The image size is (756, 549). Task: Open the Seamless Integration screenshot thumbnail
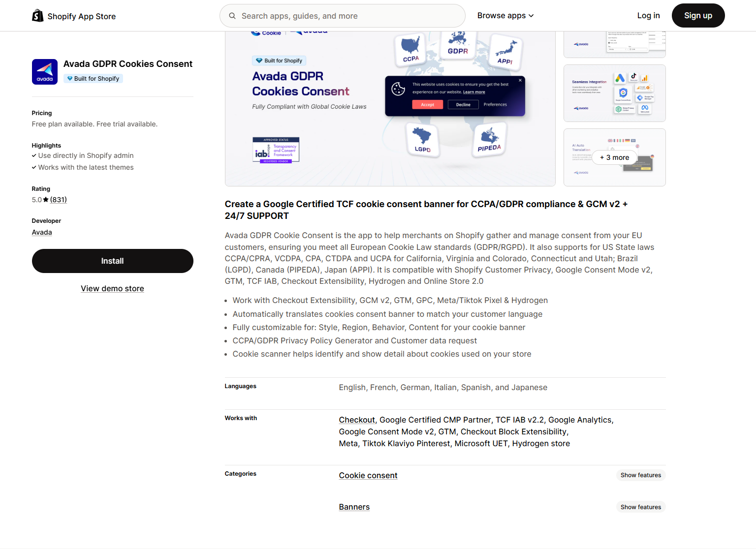pos(614,93)
